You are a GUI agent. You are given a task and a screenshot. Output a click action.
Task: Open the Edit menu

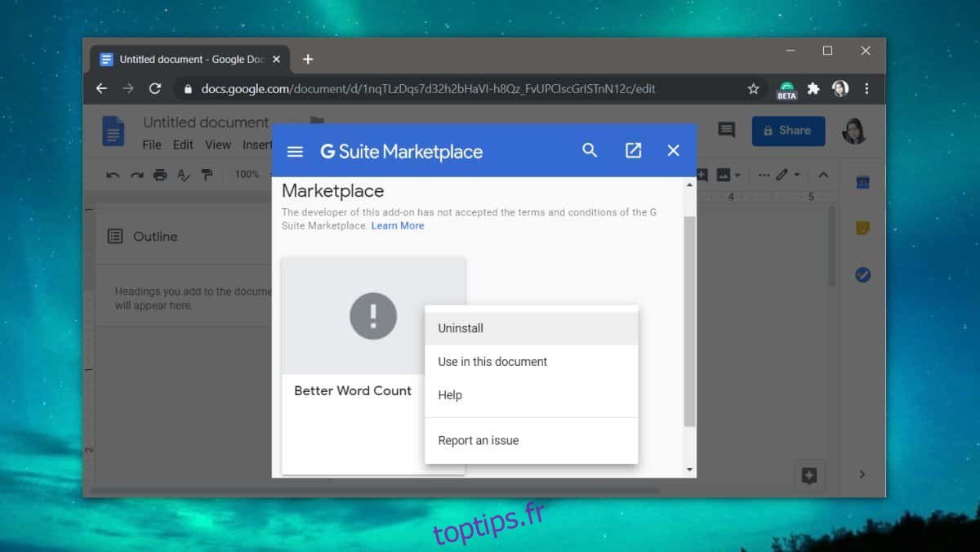click(x=183, y=145)
